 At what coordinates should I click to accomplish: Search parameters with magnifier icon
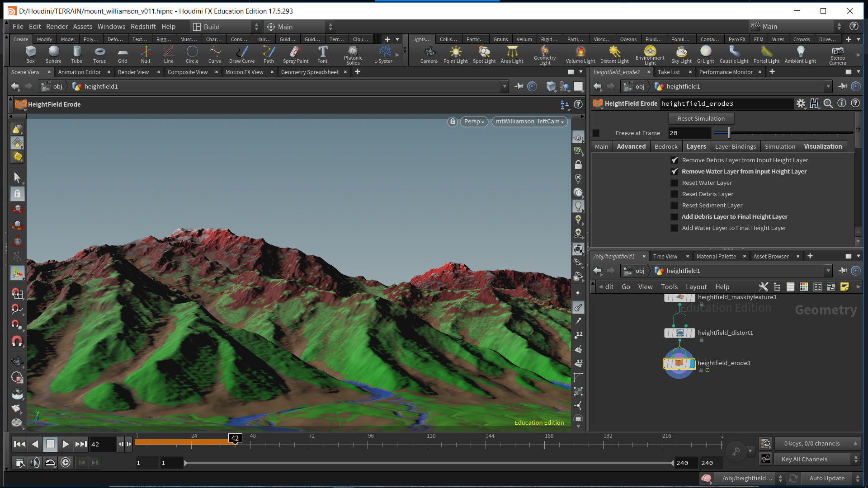(828, 103)
